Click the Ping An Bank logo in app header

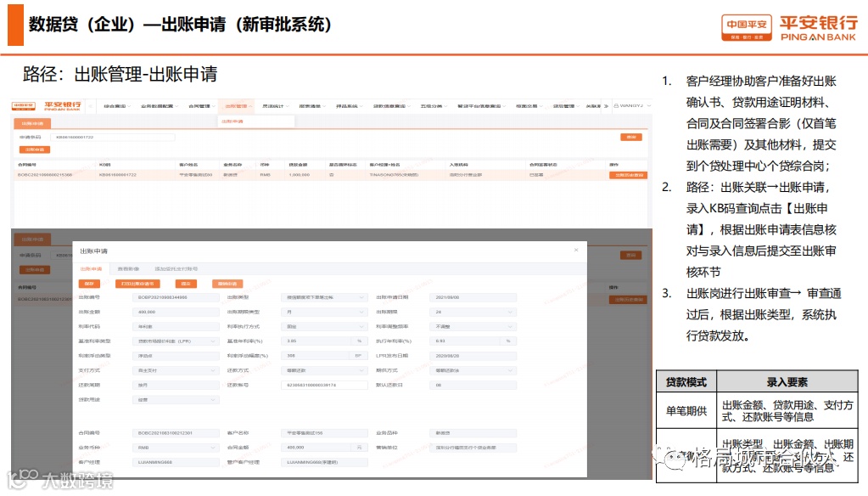tap(47, 105)
